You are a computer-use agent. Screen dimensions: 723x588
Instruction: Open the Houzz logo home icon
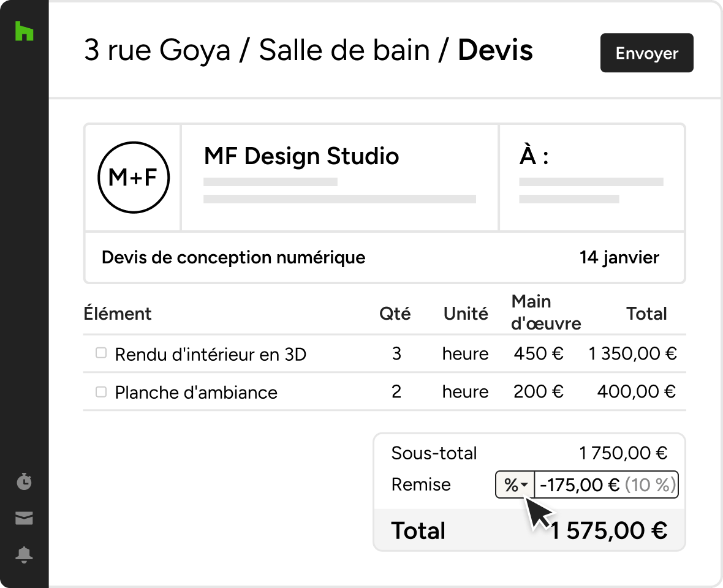(x=24, y=31)
